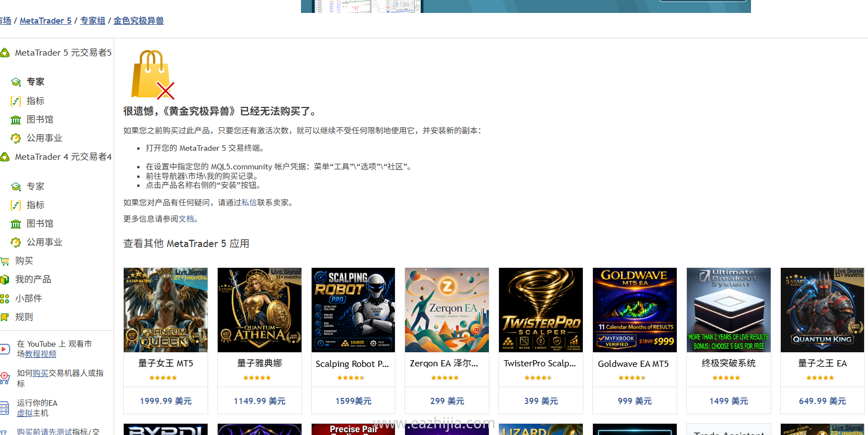Go to 小部件 in sidebar menu

(x=29, y=299)
